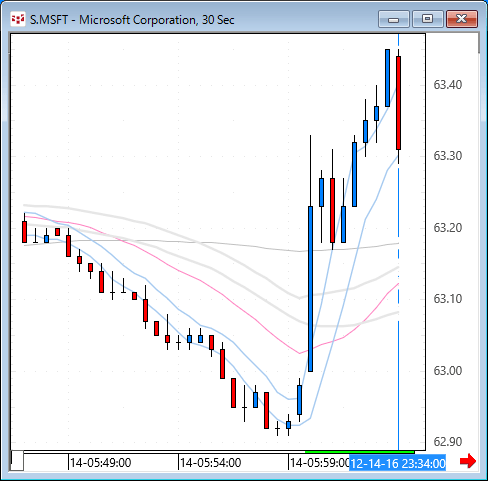Image resolution: width=488 pixels, height=481 pixels.
Task: Click the 14-05:54:00 time axis label
Action: point(210,463)
